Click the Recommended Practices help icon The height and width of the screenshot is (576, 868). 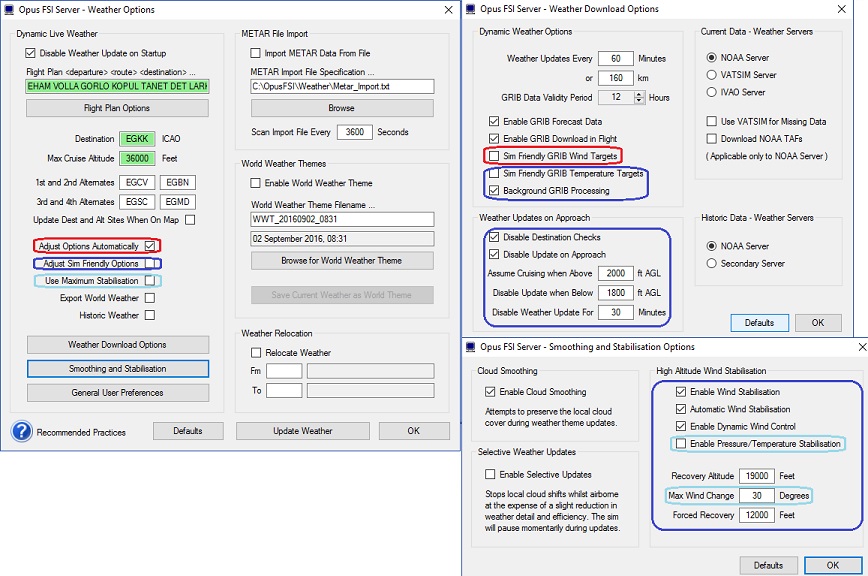pyautogui.click(x=22, y=432)
